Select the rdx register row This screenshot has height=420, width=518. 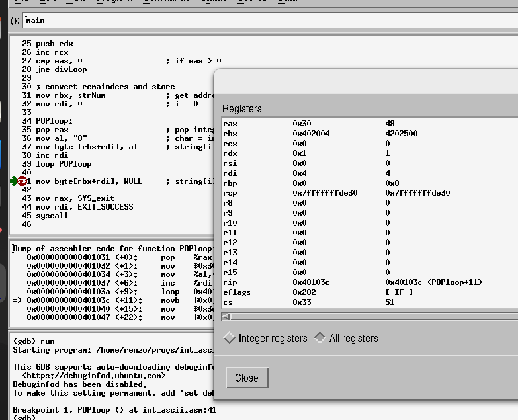[x=370, y=153]
